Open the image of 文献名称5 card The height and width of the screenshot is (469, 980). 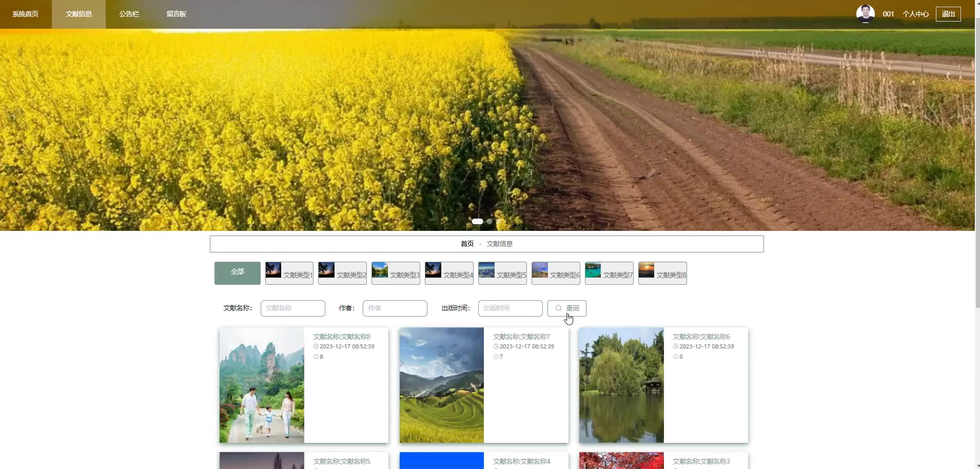point(262,461)
